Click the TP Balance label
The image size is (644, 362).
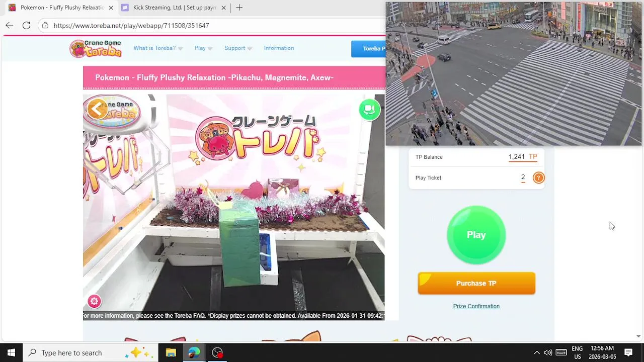coord(429,157)
